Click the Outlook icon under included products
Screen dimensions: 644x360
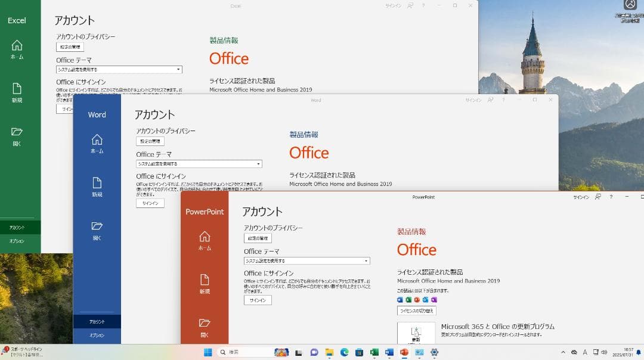click(425, 300)
